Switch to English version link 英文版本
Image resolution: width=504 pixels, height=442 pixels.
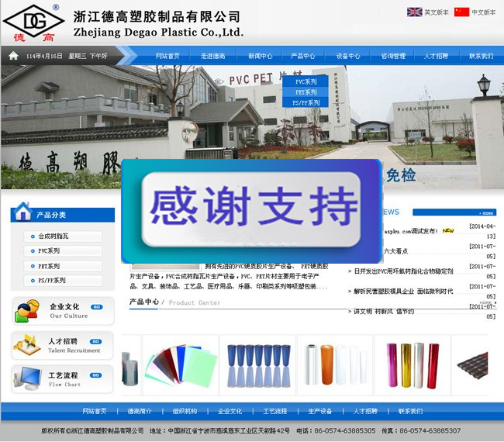(437, 12)
